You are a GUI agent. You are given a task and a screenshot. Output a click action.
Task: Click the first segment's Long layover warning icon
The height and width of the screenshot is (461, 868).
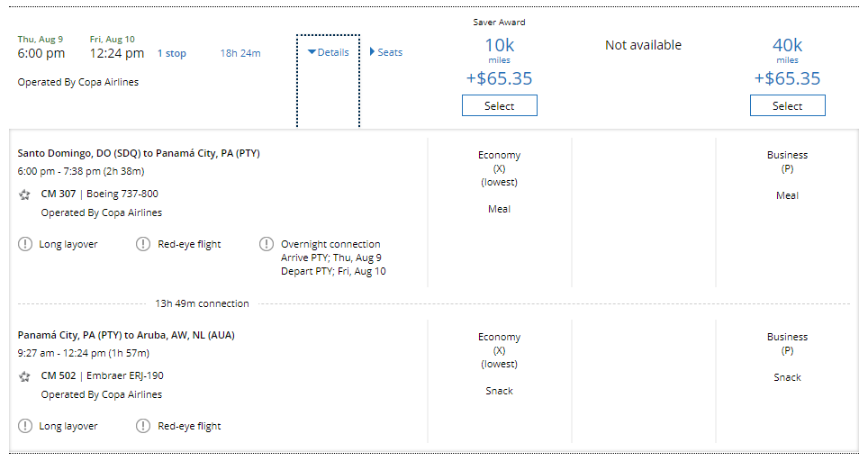[25, 244]
